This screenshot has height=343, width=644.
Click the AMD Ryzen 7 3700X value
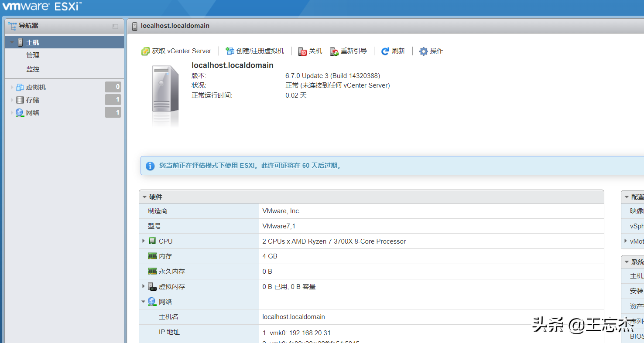334,241
